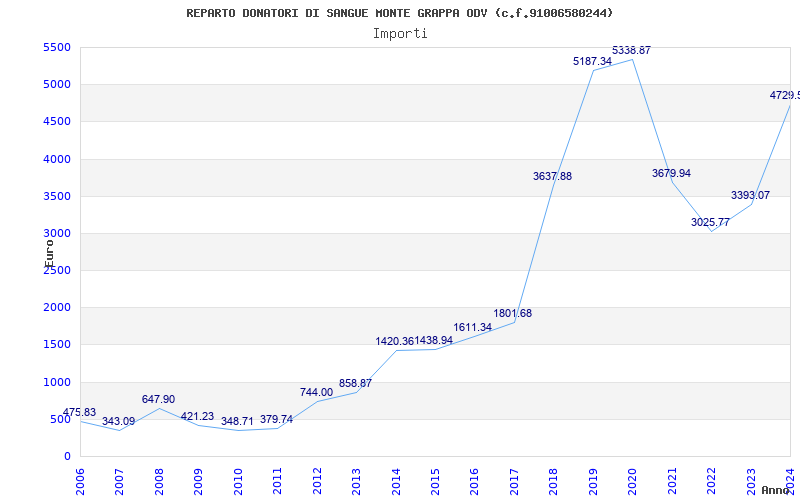This screenshot has height=500, width=800.
Task: Click x-axis year 2020
Action: pos(633,481)
